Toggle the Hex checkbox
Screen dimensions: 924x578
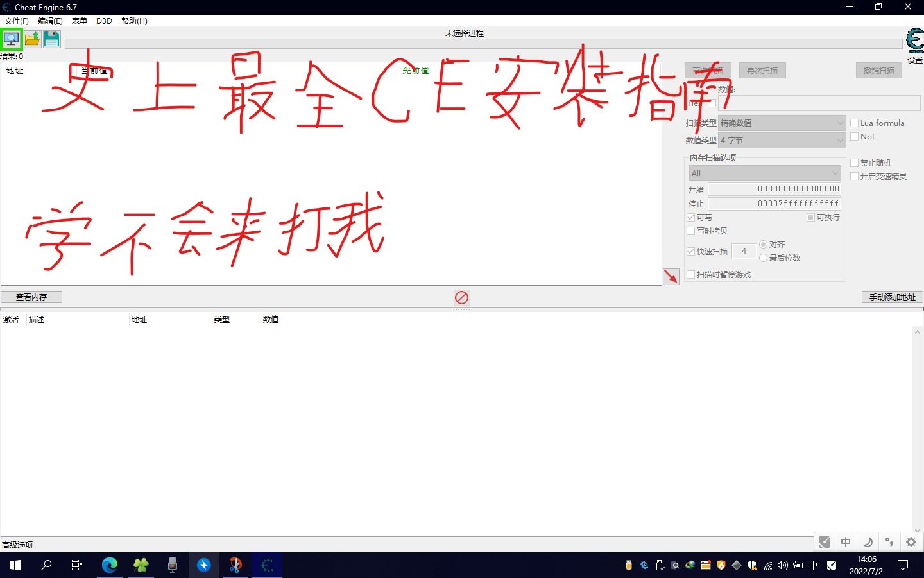click(x=711, y=103)
